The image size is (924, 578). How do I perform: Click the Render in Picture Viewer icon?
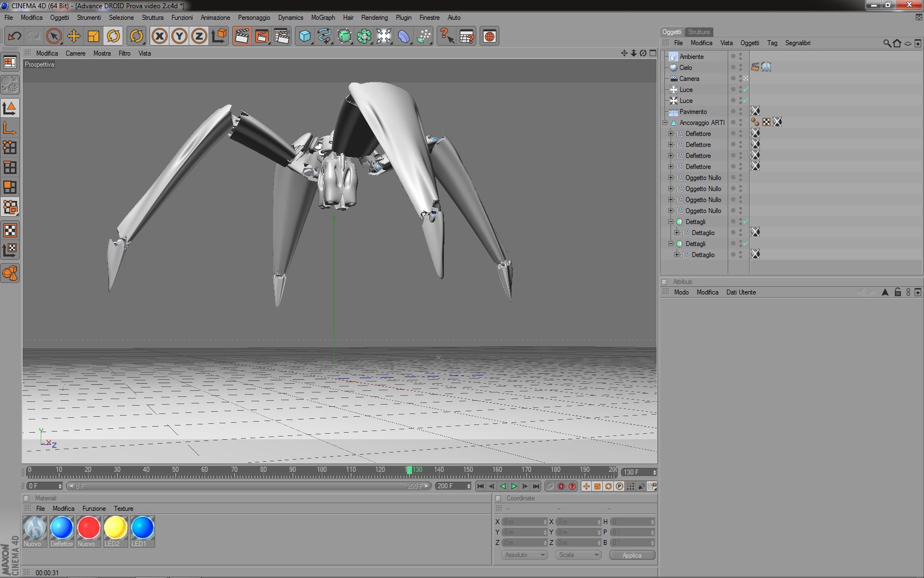click(262, 36)
